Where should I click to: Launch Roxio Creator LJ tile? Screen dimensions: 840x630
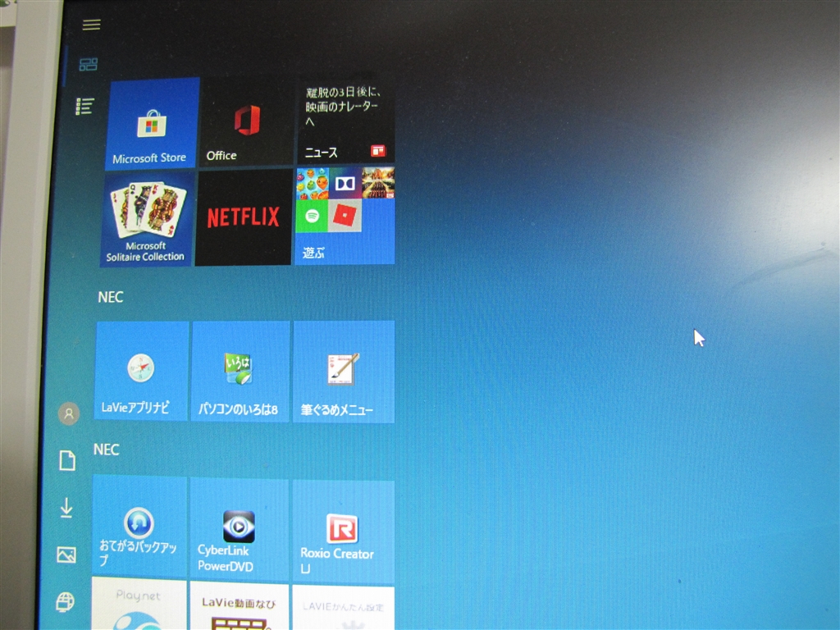tap(343, 532)
